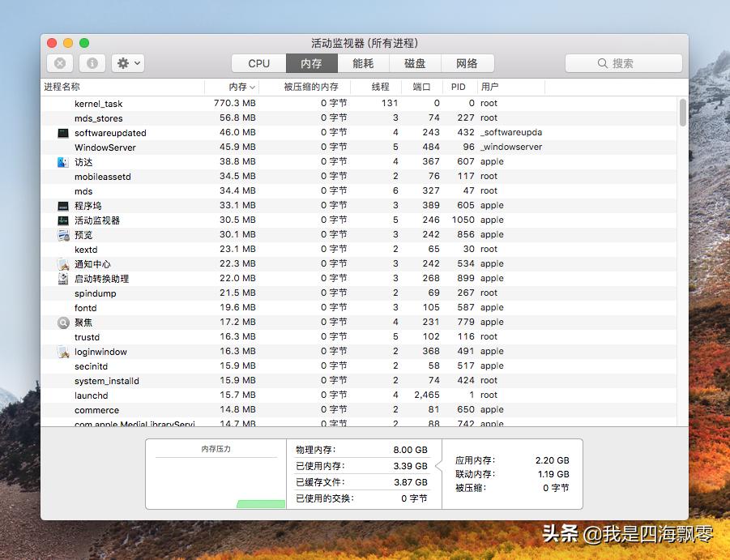Viewport: 730px width, 560px height.
Task: Sort processes by the PID column header
Action: point(458,87)
